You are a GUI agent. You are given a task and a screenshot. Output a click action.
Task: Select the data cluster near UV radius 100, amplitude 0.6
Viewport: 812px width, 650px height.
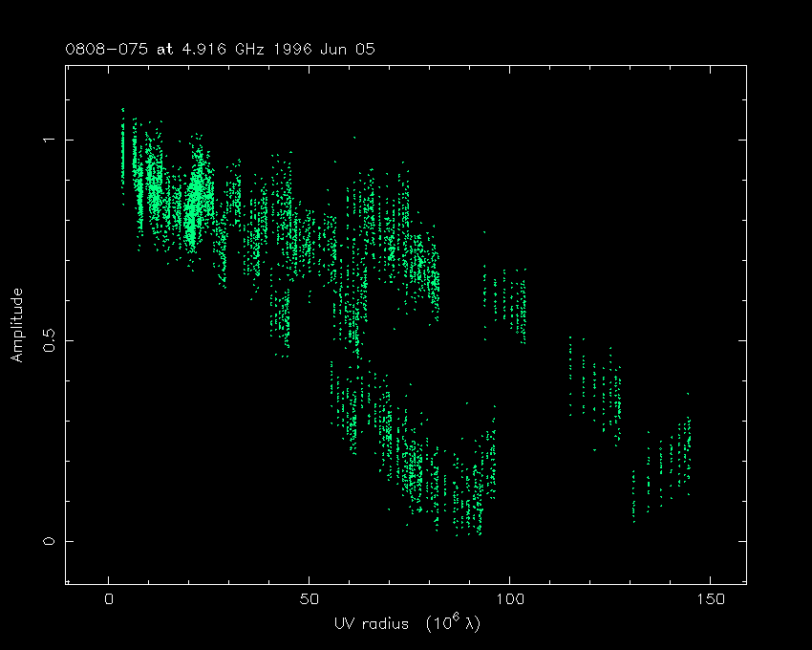tap(506, 301)
